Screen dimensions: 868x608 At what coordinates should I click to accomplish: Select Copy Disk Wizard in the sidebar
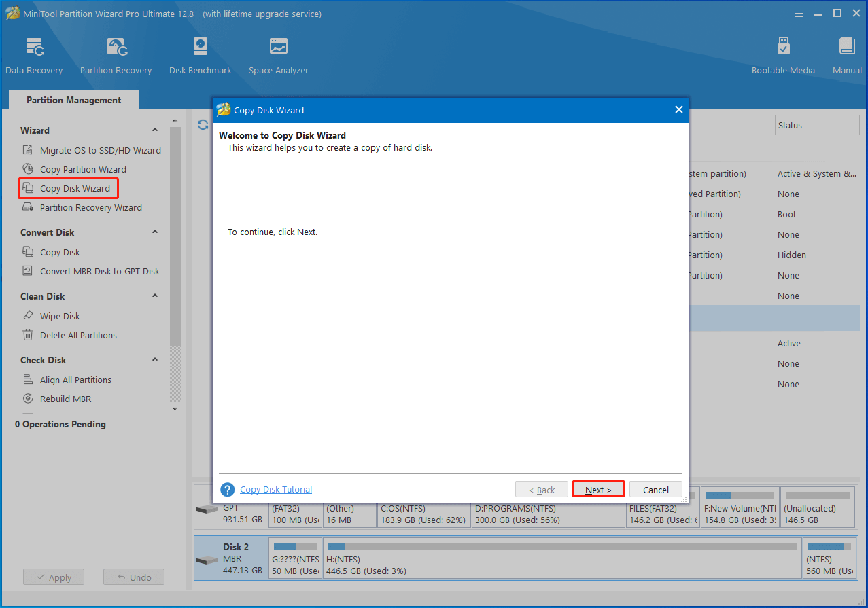tap(75, 188)
